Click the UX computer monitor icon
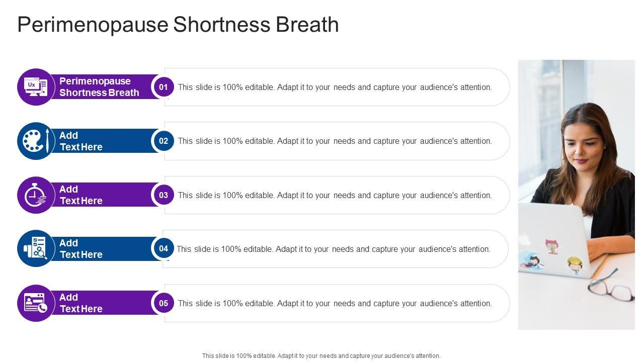Viewport: 644px width, 362px height. 36,87
